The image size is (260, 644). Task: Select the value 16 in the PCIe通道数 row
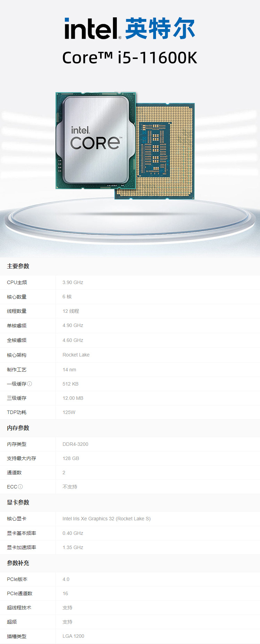[x=65, y=593]
